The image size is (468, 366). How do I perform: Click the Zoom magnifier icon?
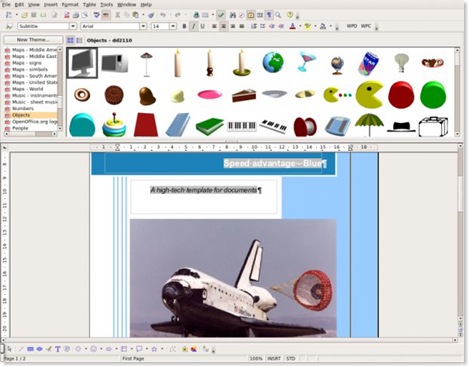[x=278, y=15]
